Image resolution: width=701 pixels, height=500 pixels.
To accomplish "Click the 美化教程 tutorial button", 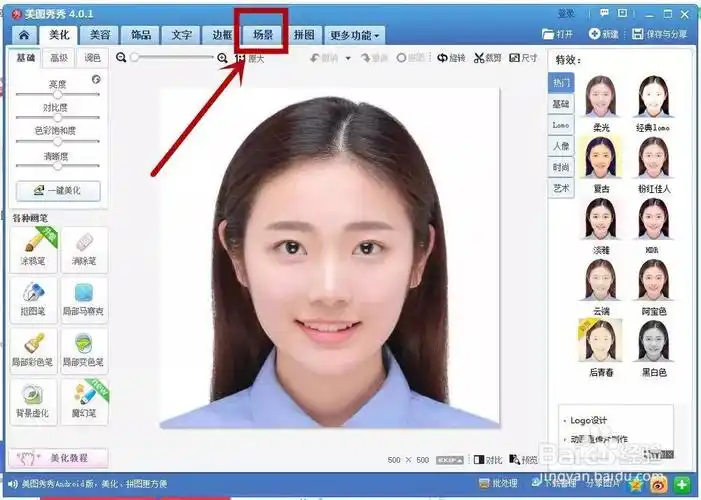I will tap(57, 458).
